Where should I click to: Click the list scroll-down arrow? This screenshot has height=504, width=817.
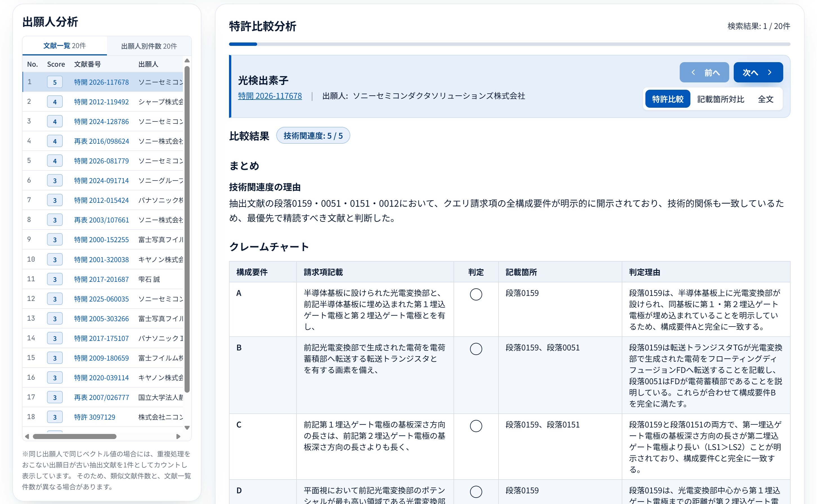(187, 427)
